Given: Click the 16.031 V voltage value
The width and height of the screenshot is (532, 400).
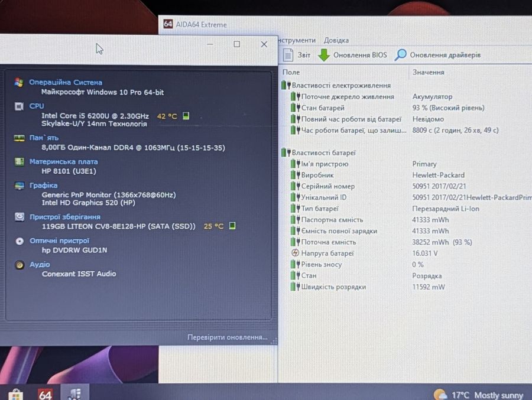Looking at the screenshot, I should [x=425, y=253].
